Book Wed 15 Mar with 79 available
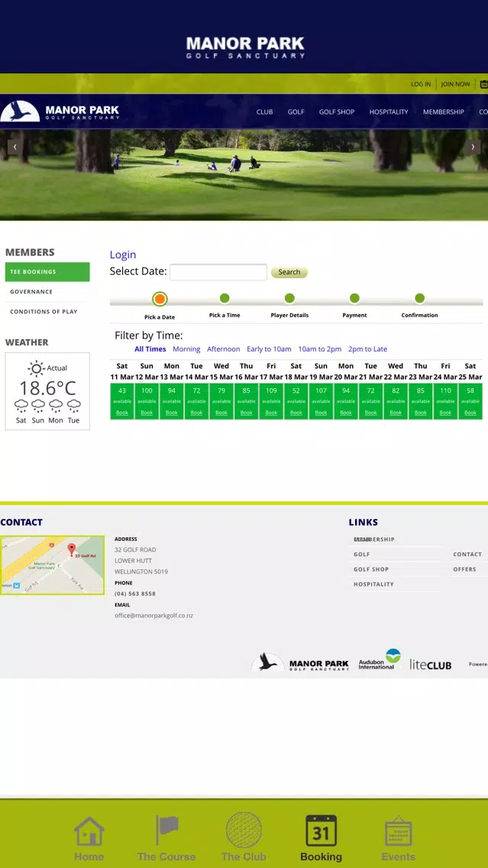The image size is (488, 868). click(221, 413)
